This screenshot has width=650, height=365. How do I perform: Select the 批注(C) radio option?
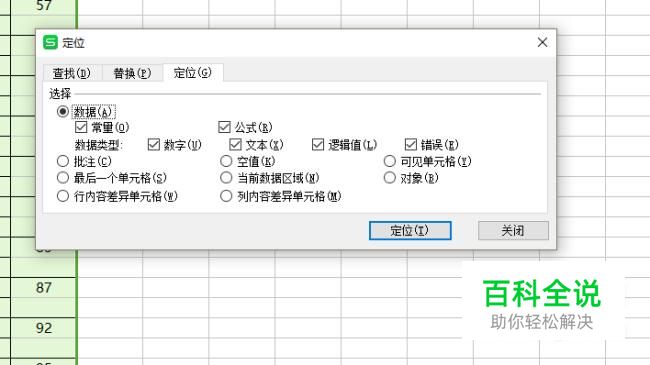(x=63, y=161)
